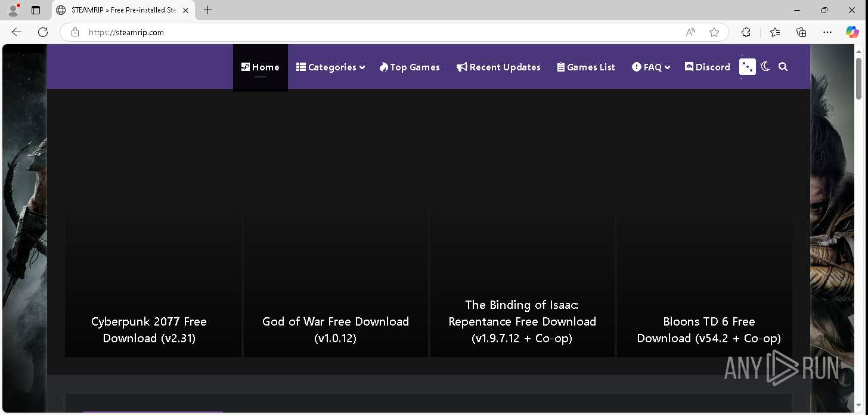Toggle dark mode moon icon
Image resolution: width=868 pixels, height=415 pixels.
[765, 67]
